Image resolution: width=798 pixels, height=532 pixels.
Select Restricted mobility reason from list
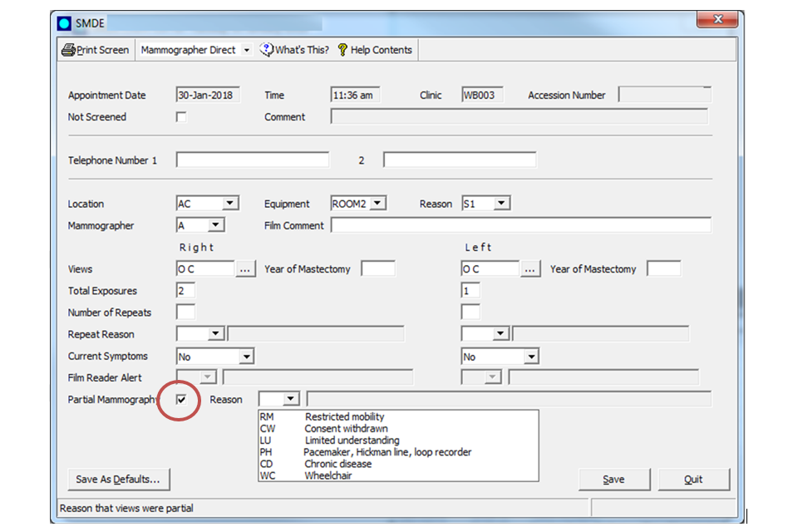tap(344, 416)
